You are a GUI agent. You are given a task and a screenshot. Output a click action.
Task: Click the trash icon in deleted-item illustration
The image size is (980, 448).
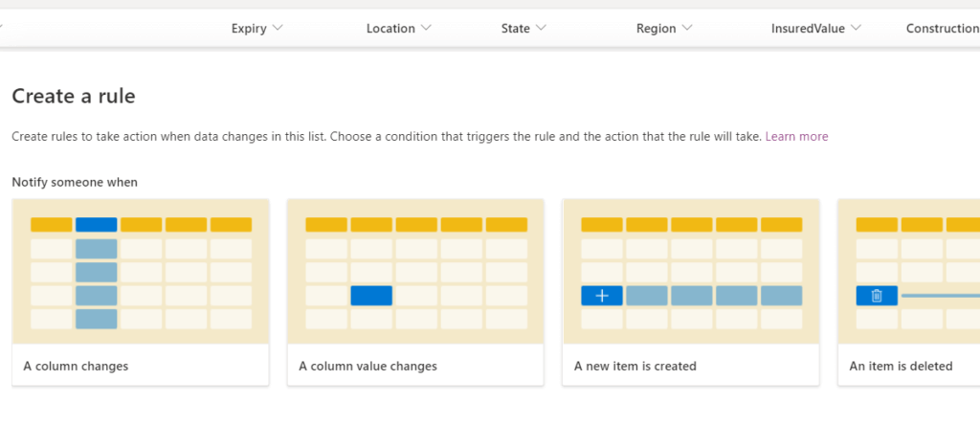pyautogui.click(x=877, y=296)
